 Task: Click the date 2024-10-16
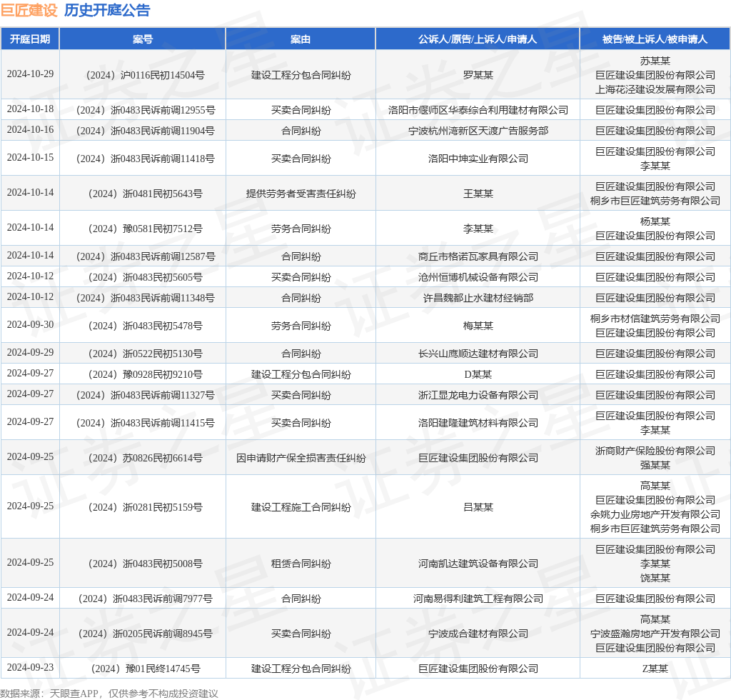pos(30,130)
